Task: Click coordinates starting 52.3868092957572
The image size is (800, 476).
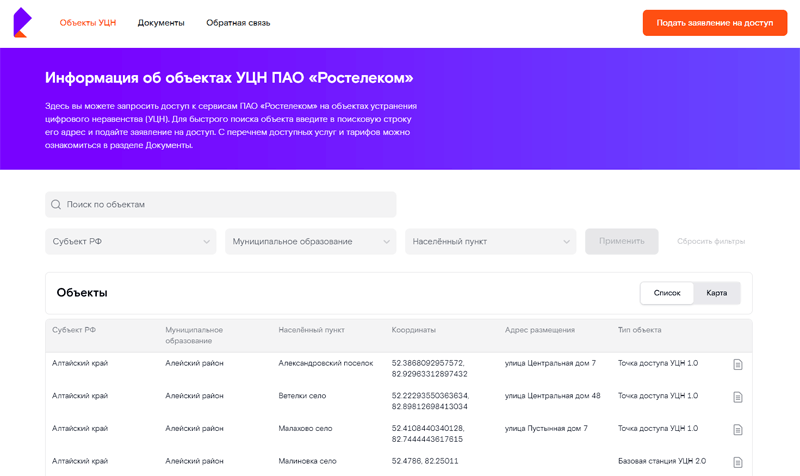Action: [x=430, y=368]
